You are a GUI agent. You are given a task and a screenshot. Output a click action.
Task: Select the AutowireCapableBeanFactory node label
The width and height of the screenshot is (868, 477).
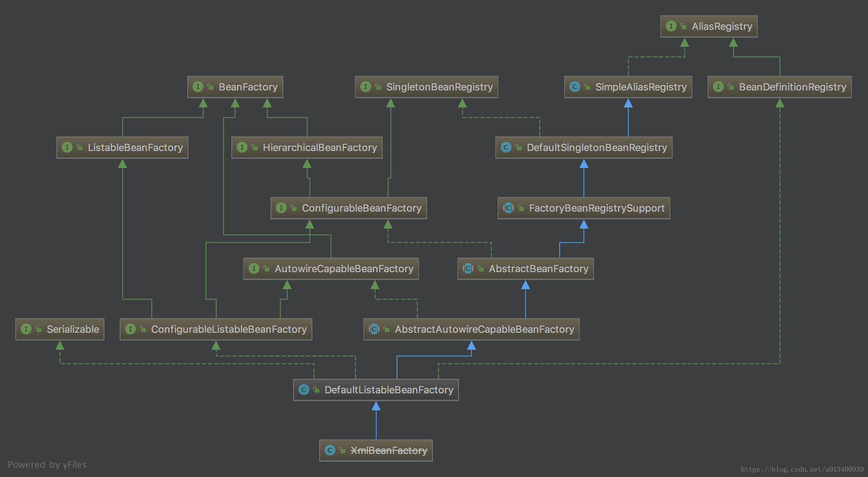[x=344, y=269]
